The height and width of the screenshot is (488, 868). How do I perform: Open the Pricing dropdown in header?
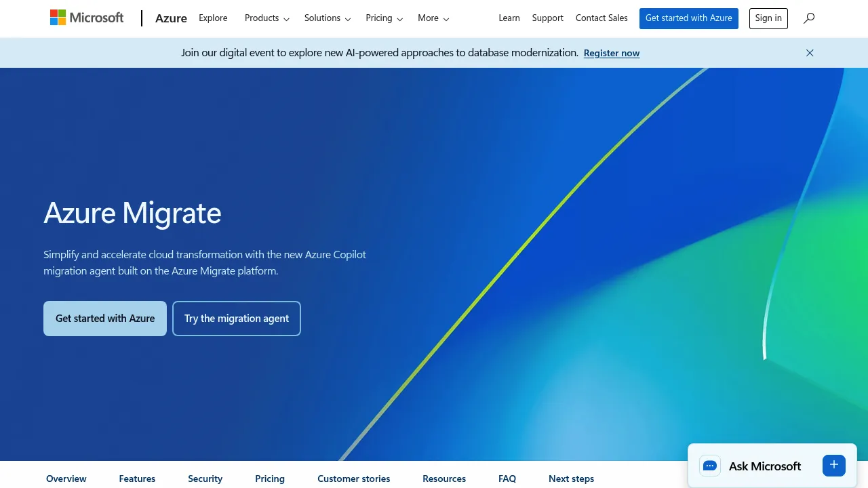point(384,18)
